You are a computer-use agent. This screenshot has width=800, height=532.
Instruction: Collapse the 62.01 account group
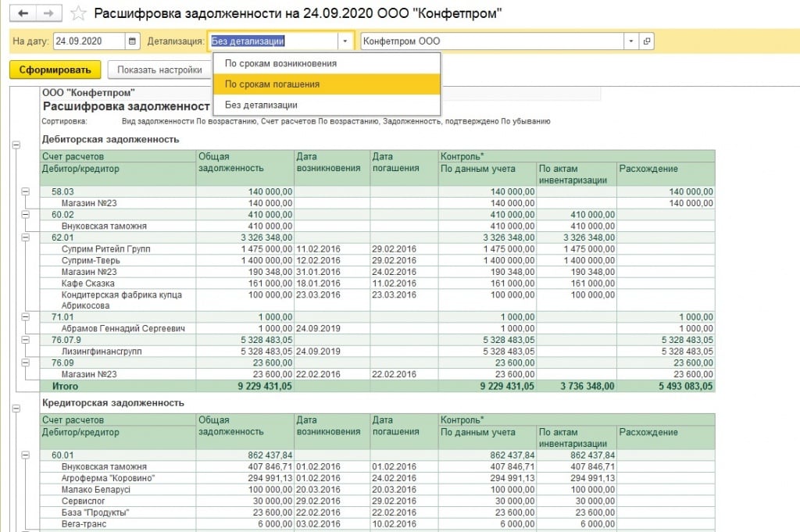tap(25, 237)
